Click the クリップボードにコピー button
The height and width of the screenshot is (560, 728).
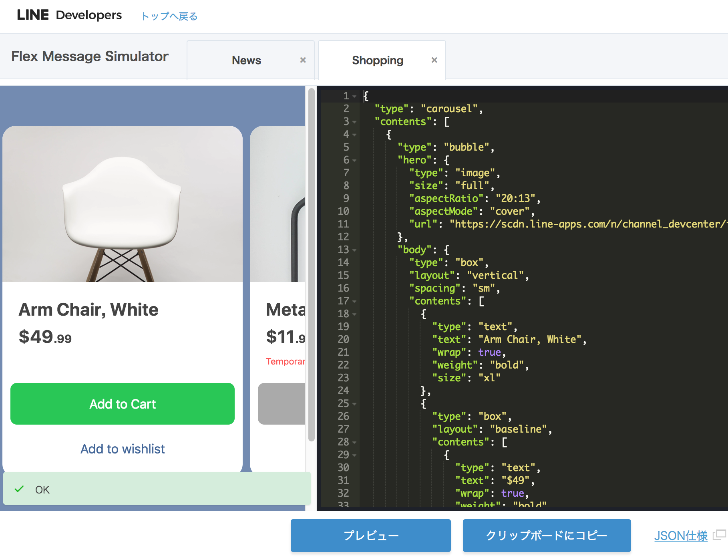click(547, 536)
